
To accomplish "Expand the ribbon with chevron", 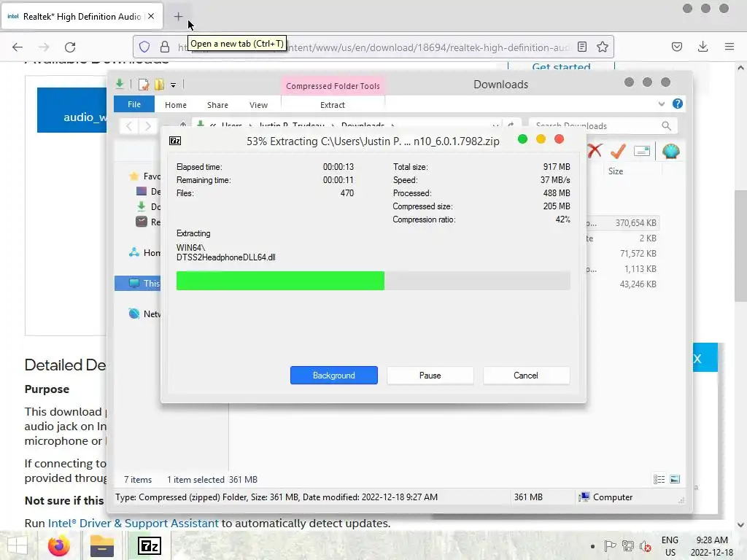I will (661, 104).
